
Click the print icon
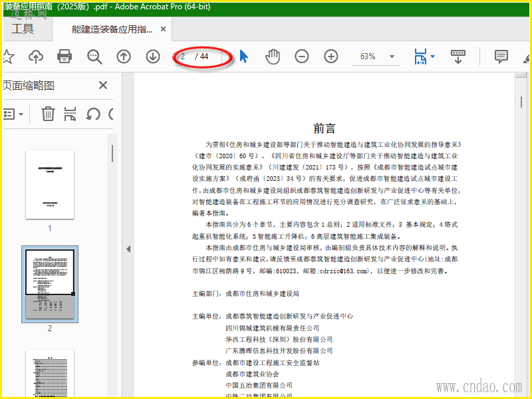click(x=65, y=57)
